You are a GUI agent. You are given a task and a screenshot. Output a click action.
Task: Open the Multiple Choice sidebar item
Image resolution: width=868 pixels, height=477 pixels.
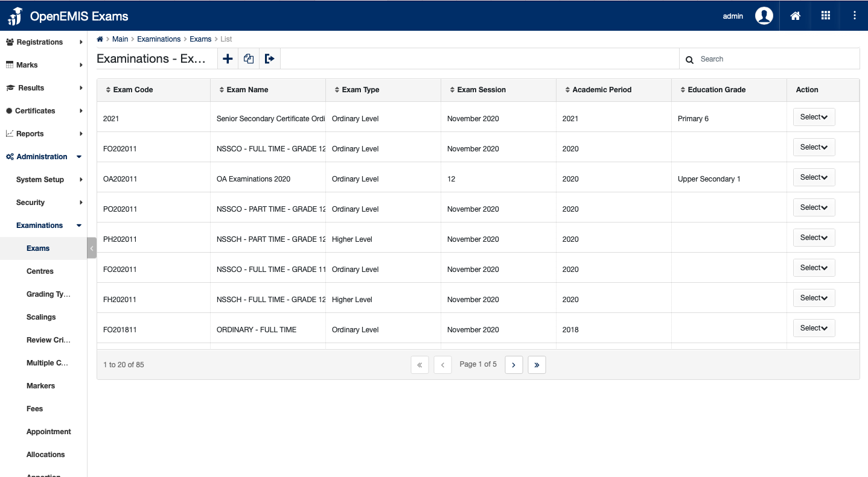pyautogui.click(x=43, y=363)
